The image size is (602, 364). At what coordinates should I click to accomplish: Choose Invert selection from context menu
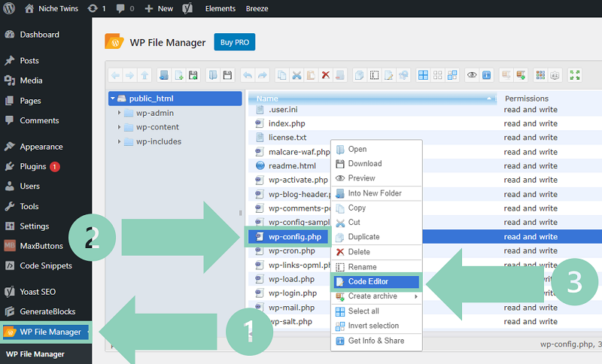(376, 326)
